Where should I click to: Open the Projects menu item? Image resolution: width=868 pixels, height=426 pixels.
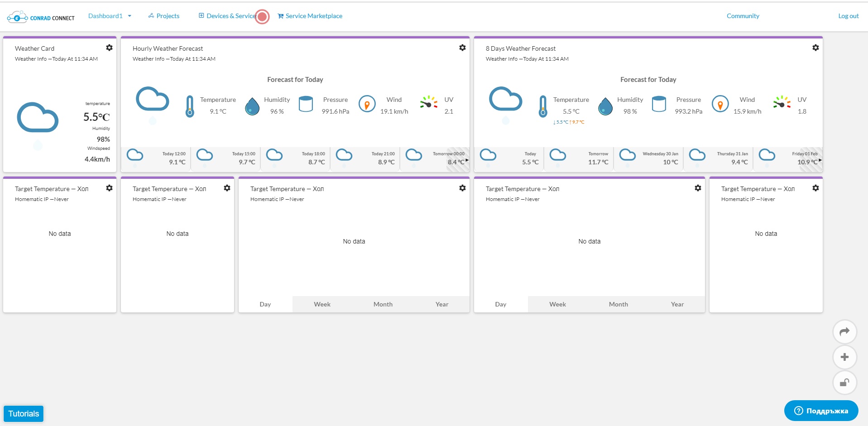pyautogui.click(x=164, y=16)
